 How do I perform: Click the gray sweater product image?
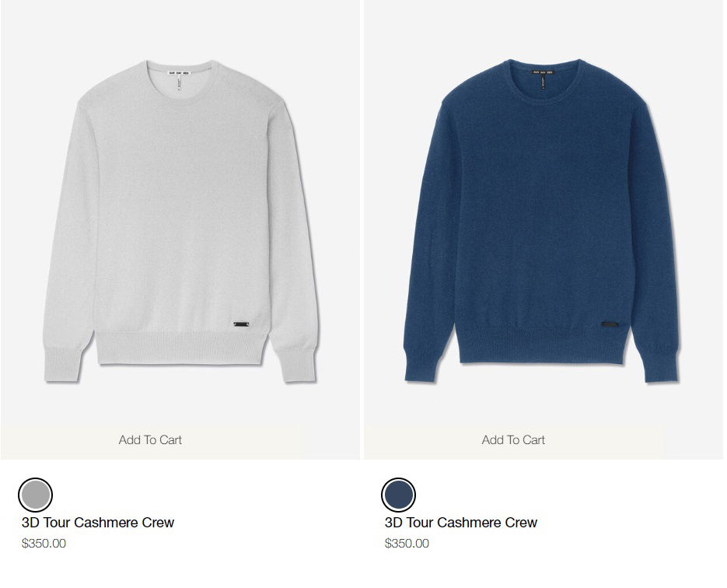pos(181,221)
